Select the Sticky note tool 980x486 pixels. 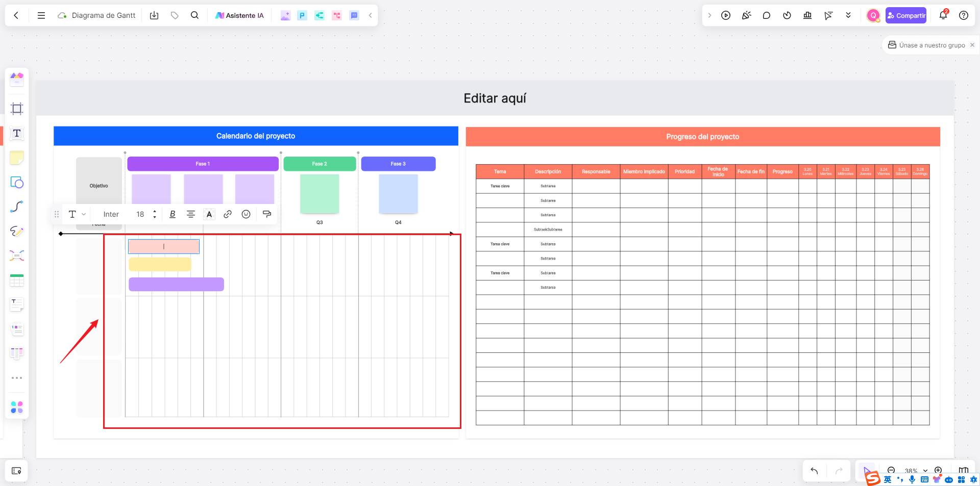17,158
